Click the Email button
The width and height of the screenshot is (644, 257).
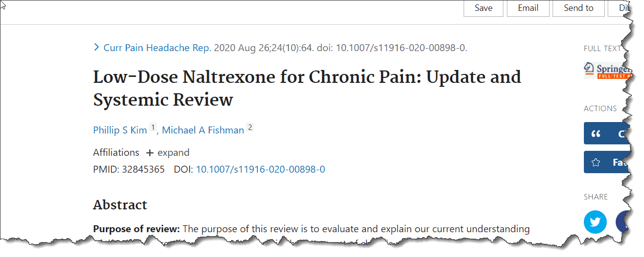(528, 8)
